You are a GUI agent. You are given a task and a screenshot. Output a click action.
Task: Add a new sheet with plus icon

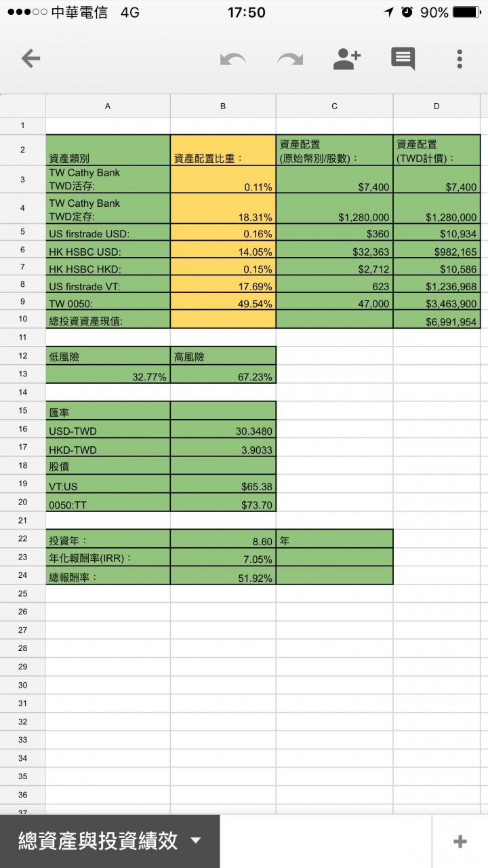460,842
